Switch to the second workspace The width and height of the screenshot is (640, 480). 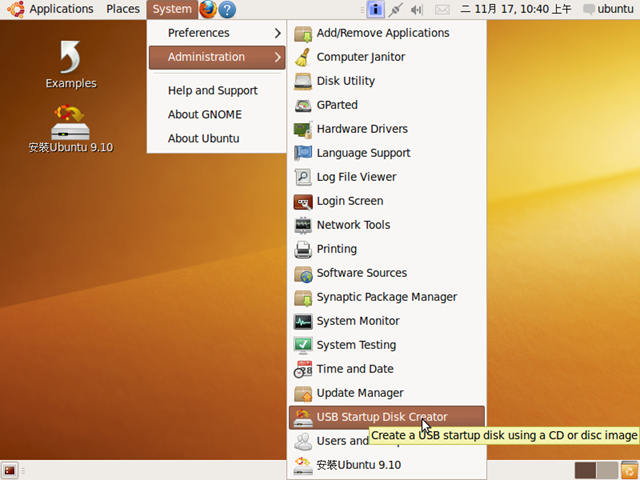607,471
